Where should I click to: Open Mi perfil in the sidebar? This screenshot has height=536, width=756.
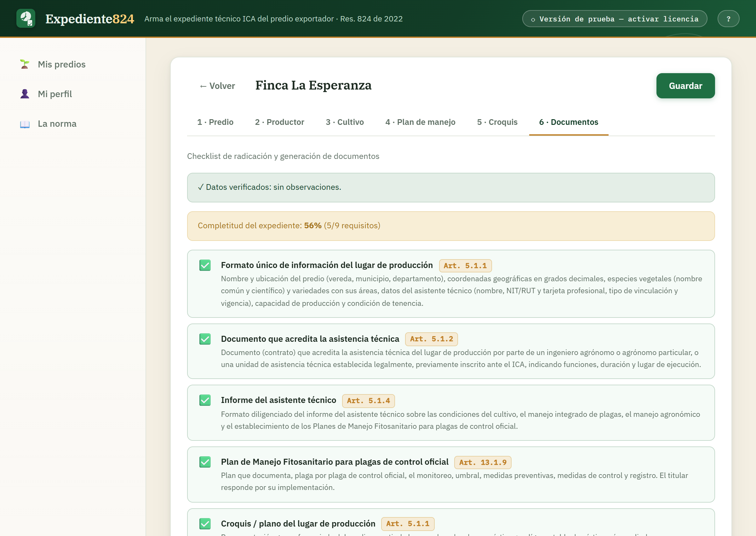pyautogui.click(x=55, y=94)
